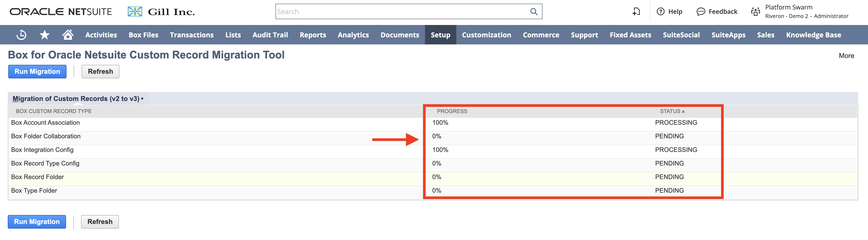Viewport: 868px width, 240px height.
Task: Open the SuiteSocial menu
Action: click(x=681, y=35)
